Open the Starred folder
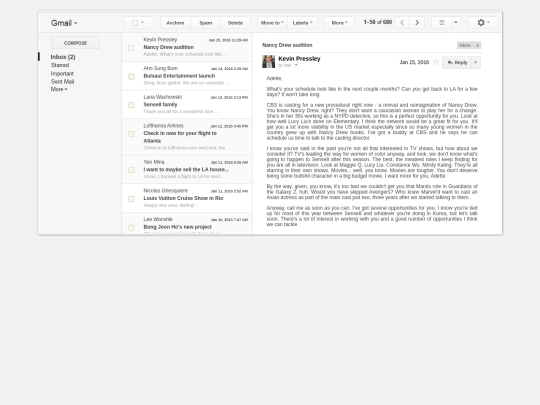 pyautogui.click(x=60, y=65)
